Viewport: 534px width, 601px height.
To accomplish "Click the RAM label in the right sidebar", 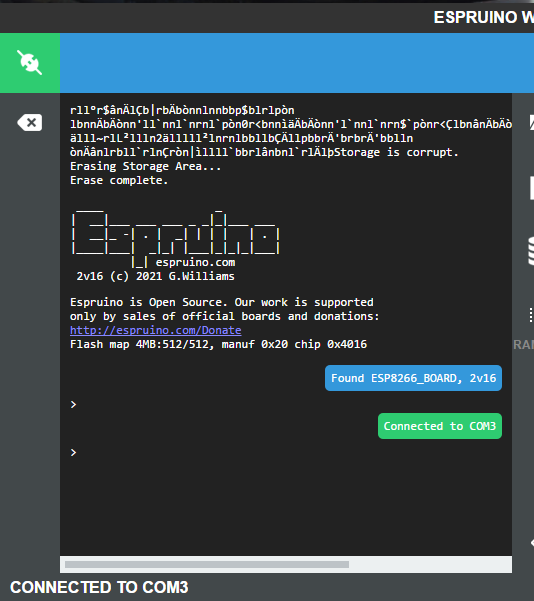I will coord(523,345).
